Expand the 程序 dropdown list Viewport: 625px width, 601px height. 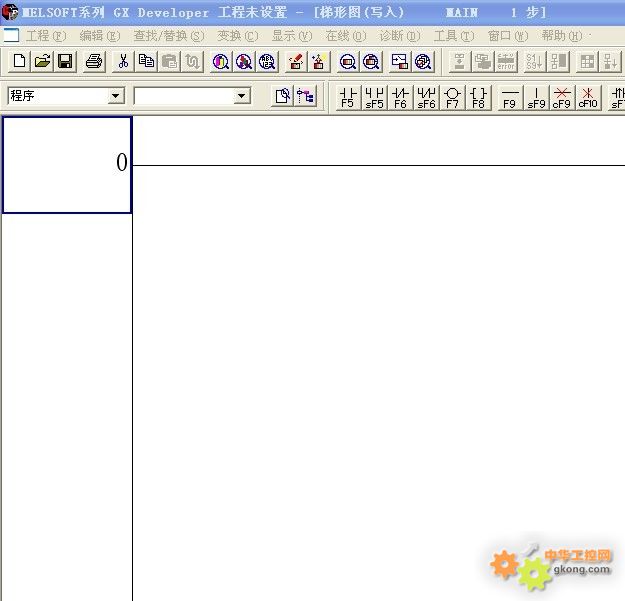116,96
